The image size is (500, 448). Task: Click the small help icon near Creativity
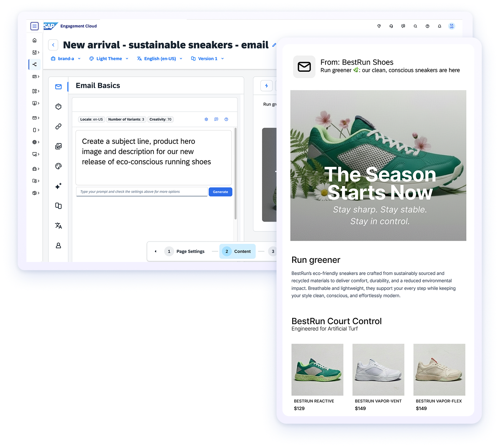(226, 119)
